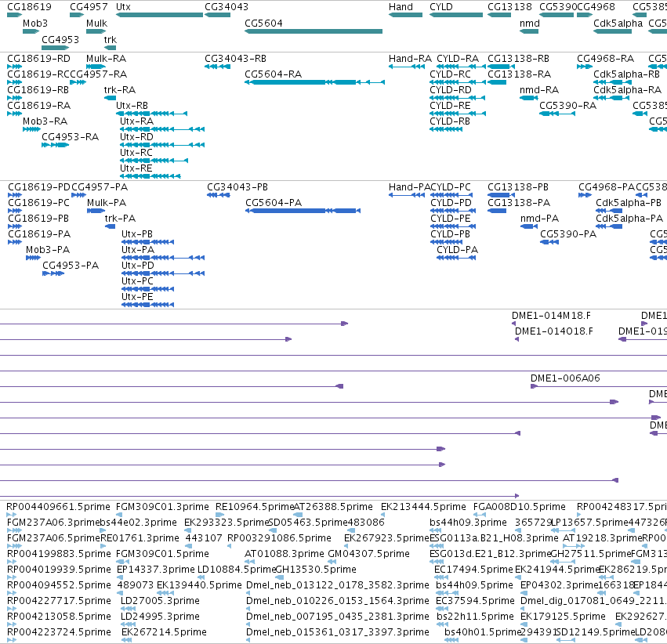Click the CG13138 gene label
This screenshot has height=644, width=667.
click(509, 7)
